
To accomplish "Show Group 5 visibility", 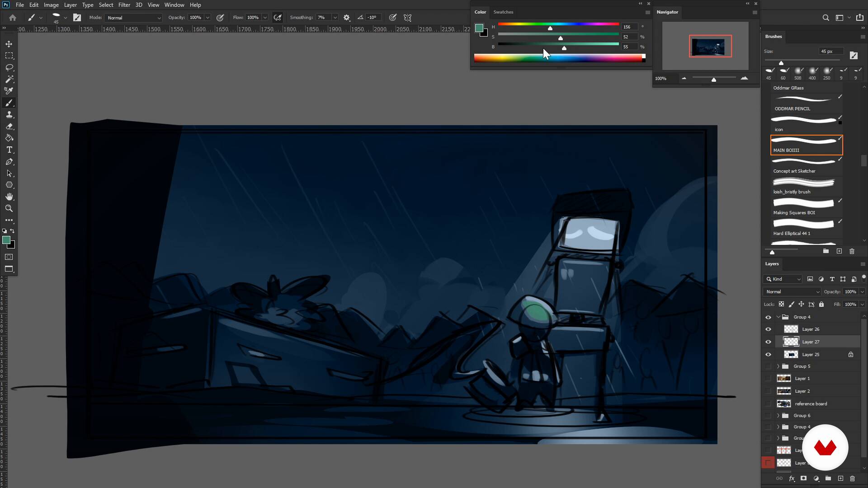I will pyautogui.click(x=768, y=366).
